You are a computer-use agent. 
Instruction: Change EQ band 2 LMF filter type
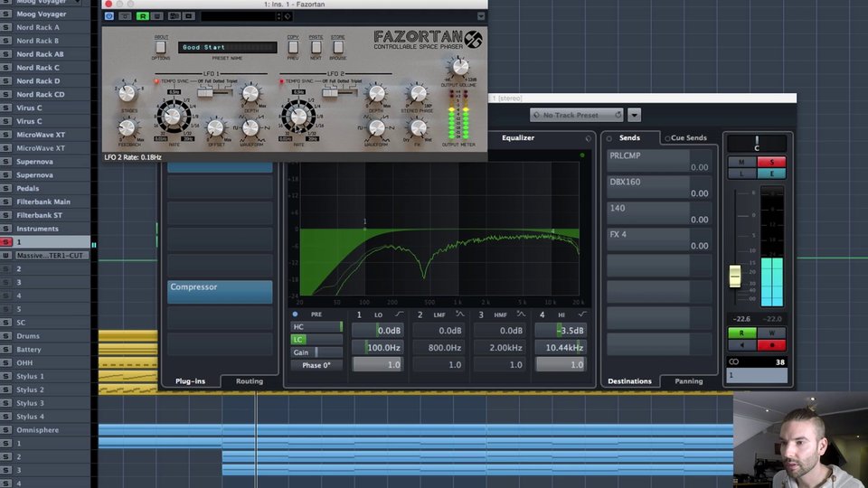(x=459, y=314)
